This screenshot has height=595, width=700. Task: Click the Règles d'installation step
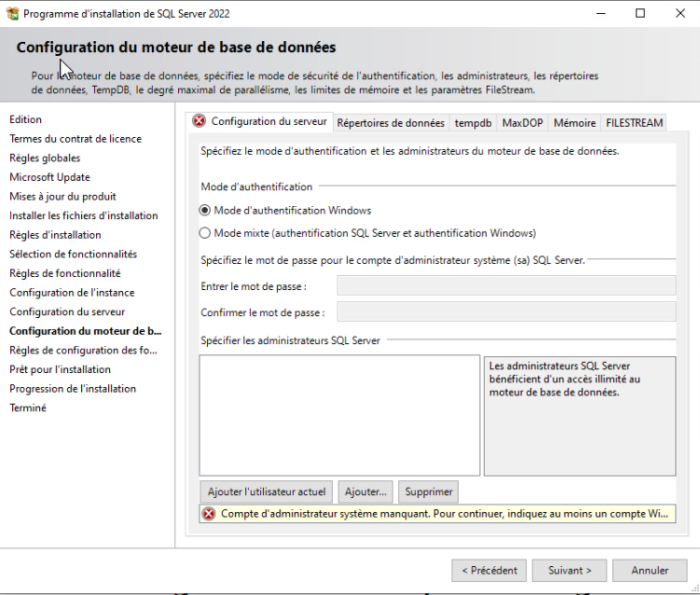pyautogui.click(x=55, y=235)
